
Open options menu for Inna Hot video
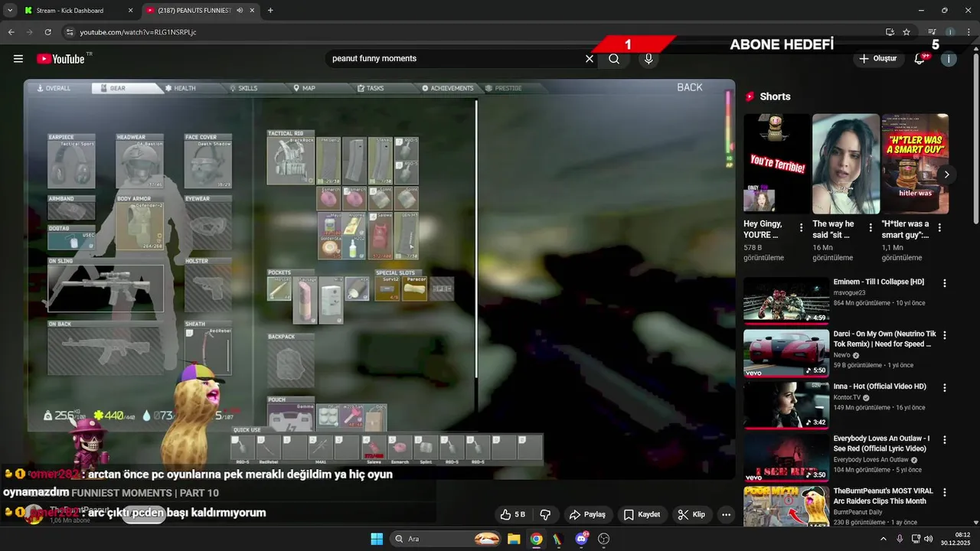click(x=944, y=388)
